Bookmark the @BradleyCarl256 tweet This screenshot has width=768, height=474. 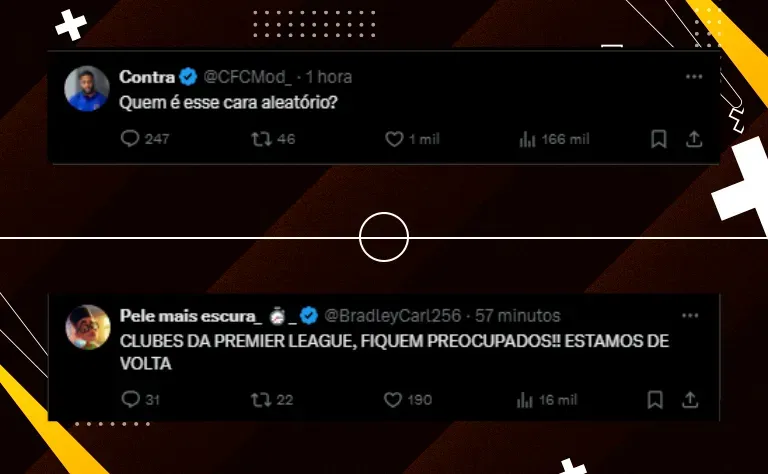(x=655, y=400)
